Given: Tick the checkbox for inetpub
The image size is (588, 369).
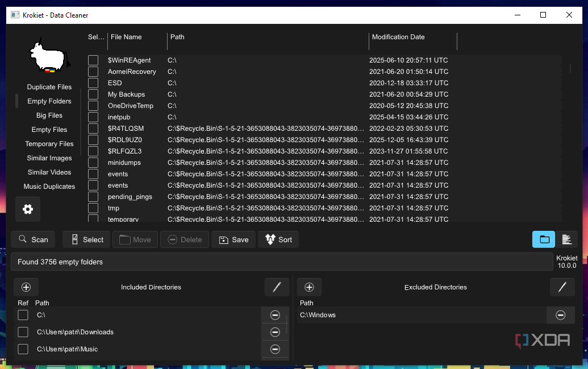Looking at the screenshot, I should pyautogui.click(x=93, y=117).
